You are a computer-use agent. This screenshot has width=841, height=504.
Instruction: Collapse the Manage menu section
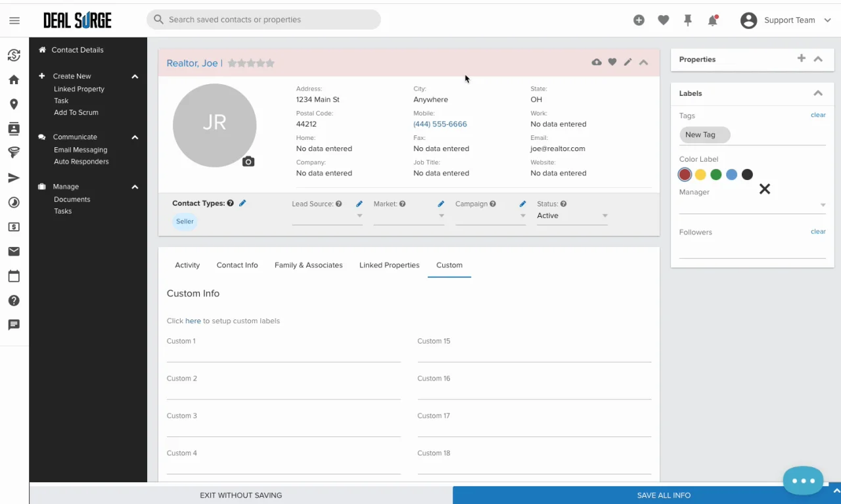[x=135, y=187]
